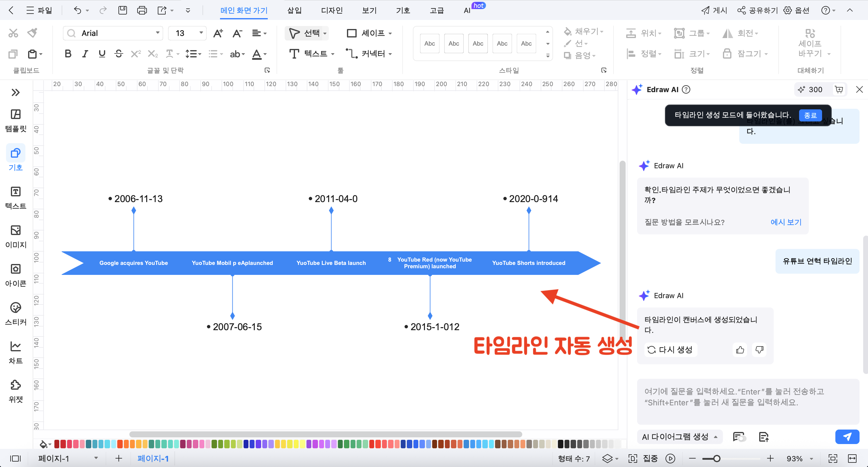Click the Redo arrow icon
868x467 pixels.
(103, 11)
